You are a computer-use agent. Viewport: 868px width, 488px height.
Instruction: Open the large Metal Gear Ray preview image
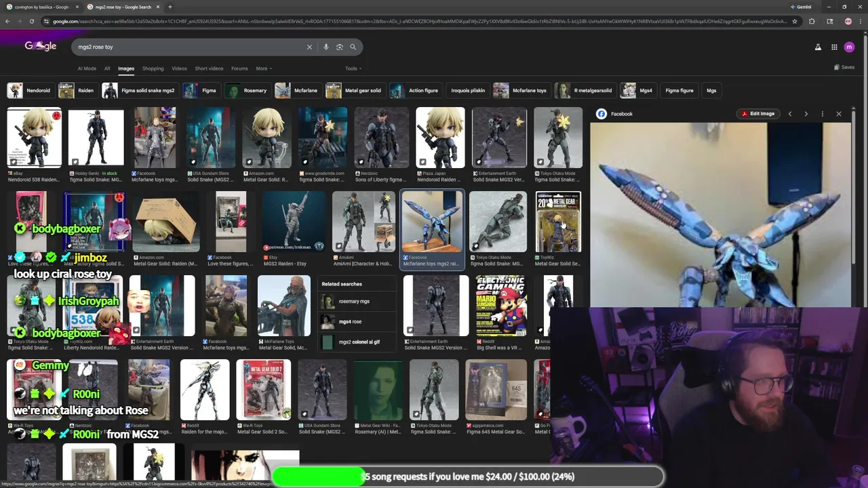point(720,215)
